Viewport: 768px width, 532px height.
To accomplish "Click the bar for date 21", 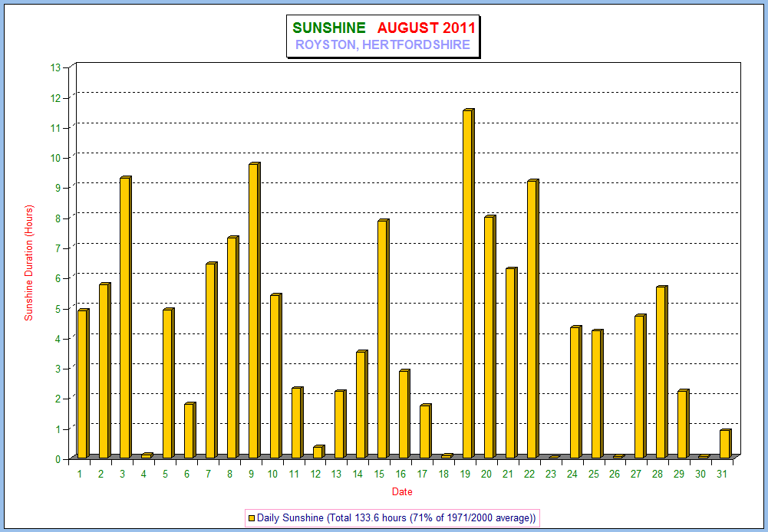I will (512, 363).
